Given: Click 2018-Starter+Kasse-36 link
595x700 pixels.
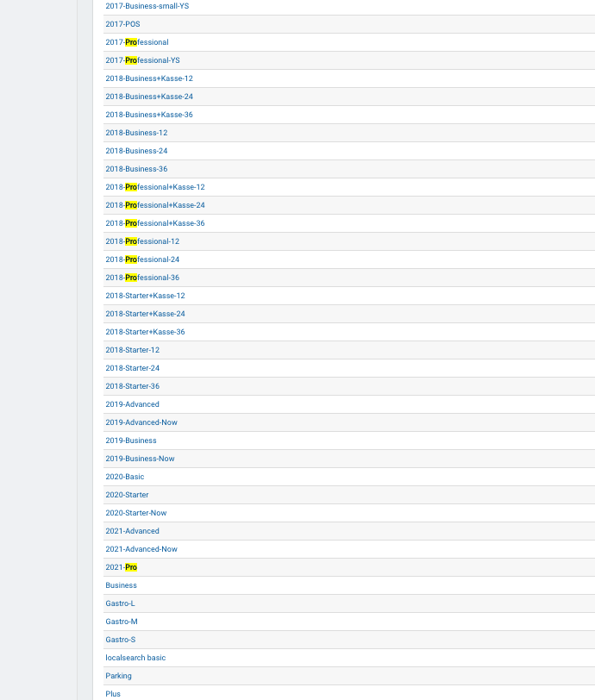Looking at the screenshot, I should pos(145,332).
